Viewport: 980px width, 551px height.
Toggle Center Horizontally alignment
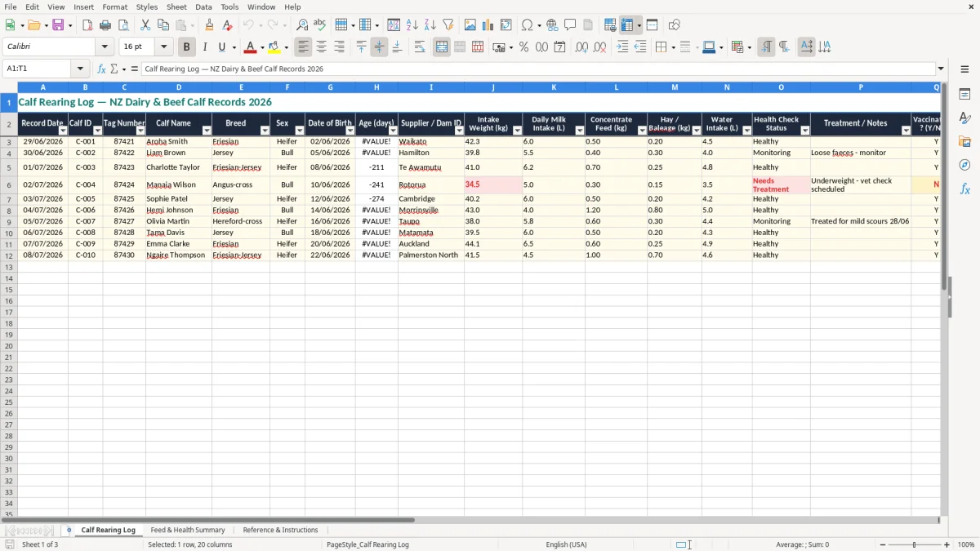[322, 47]
